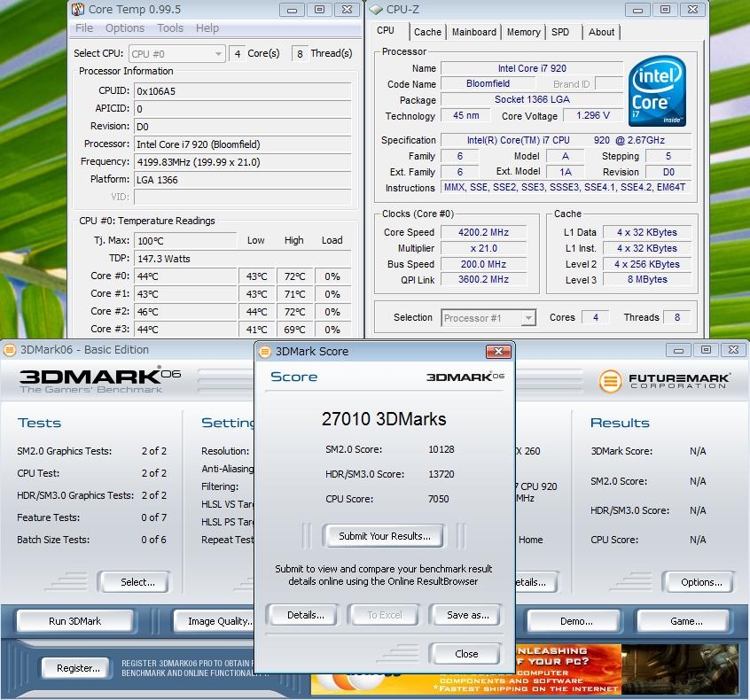The width and height of the screenshot is (750, 700).
Task: Click the 3DMark Score dialog title icon
Action: click(x=264, y=352)
